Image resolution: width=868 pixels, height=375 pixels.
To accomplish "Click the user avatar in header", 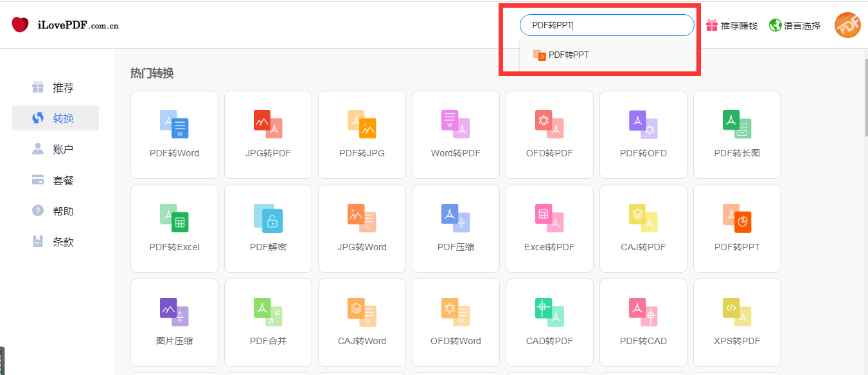I will [x=847, y=26].
